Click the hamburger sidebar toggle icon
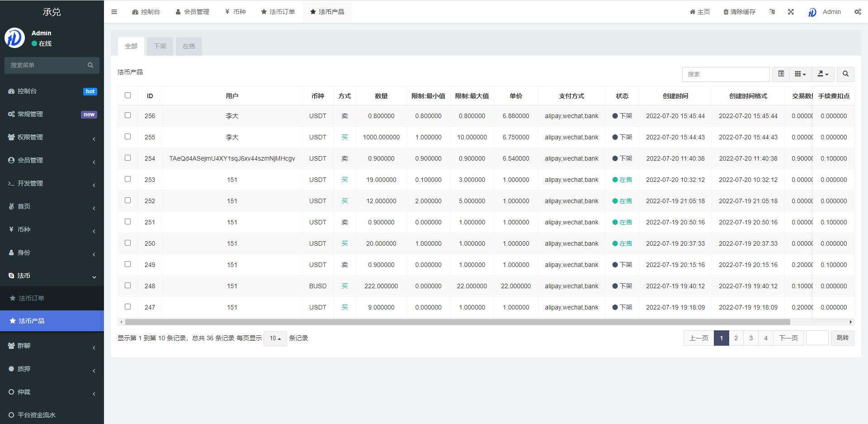Image resolution: width=868 pixels, height=424 pixels. (x=114, y=12)
